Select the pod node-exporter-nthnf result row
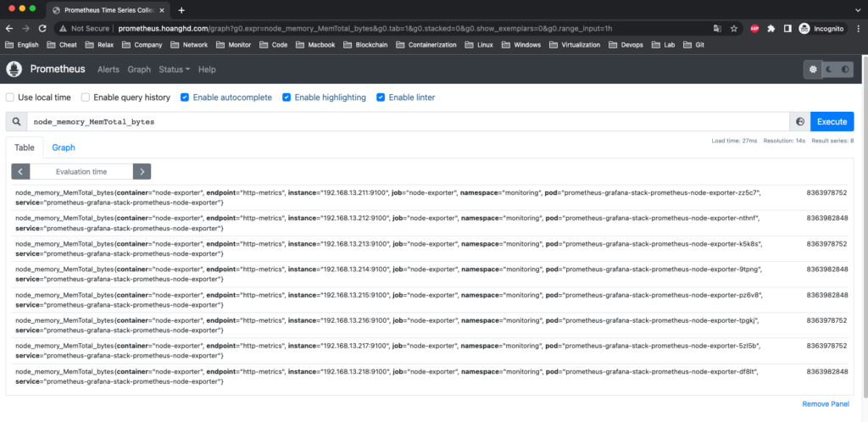The width and height of the screenshot is (868, 422). click(430, 223)
